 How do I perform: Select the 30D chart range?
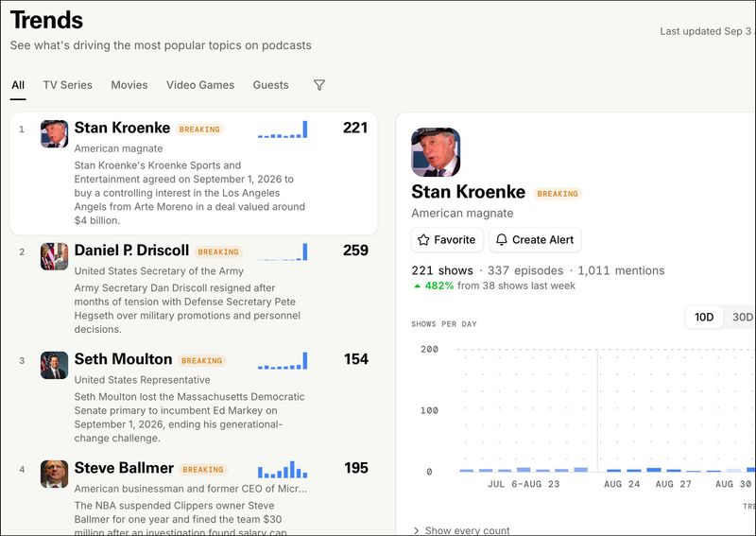742,317
